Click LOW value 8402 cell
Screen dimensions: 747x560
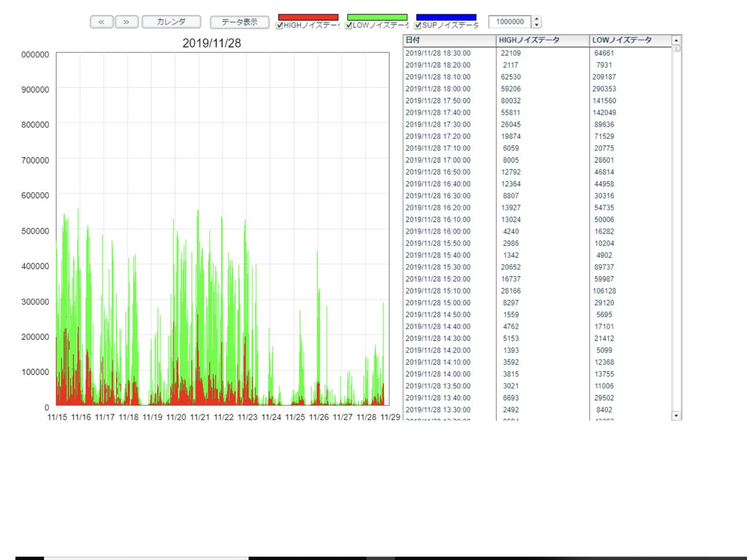[631, 409]
